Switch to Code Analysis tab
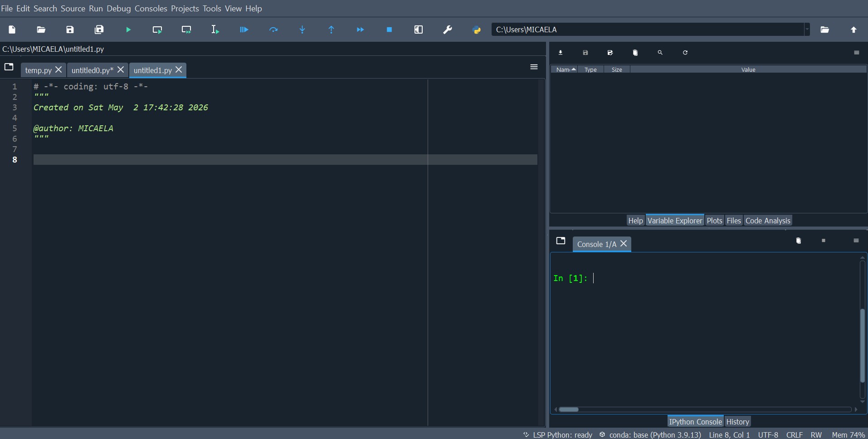Screen dimensions: 868x439 pyautogui.click(x=768, y=221)
